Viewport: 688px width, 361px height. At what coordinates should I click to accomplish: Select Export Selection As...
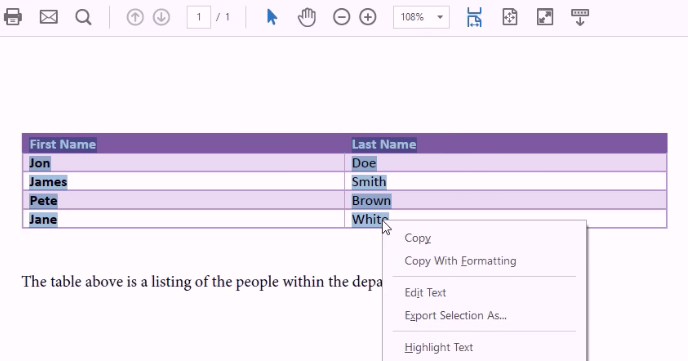click(455, 315)
